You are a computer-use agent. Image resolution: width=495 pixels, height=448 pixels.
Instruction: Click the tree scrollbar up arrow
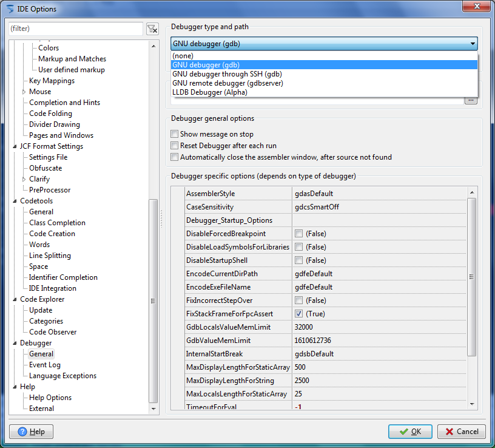(x=153, y=47)
